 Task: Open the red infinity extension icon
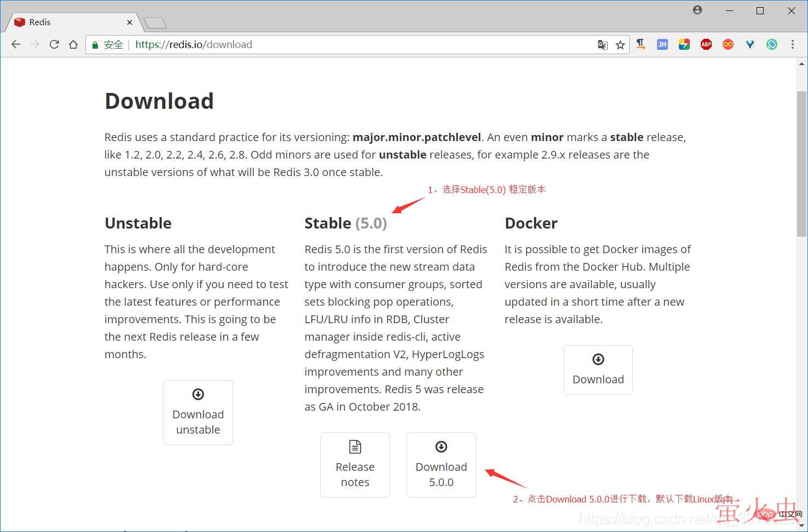(x=728, y=45)
